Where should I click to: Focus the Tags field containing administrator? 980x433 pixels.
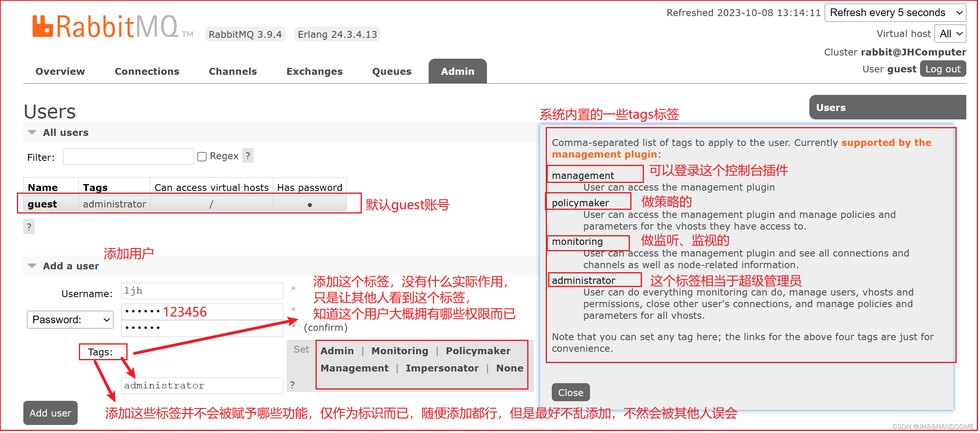pos(202,386)
